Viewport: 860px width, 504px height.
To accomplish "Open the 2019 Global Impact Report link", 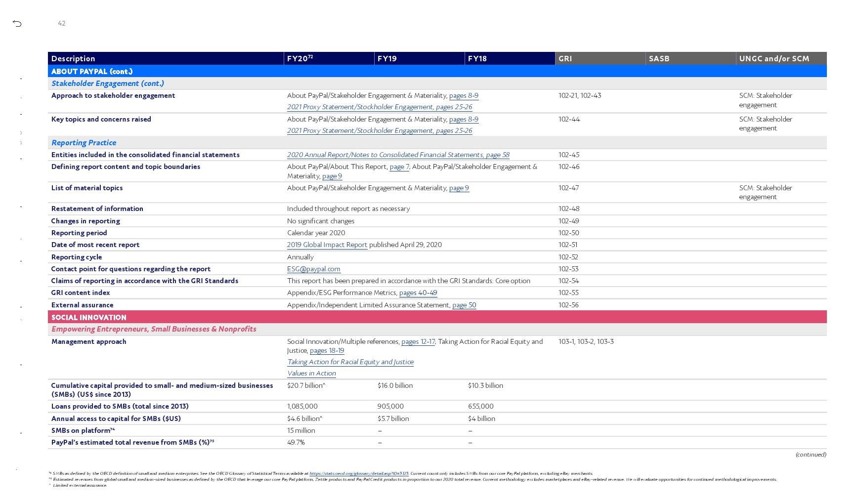I will point(327,245).
